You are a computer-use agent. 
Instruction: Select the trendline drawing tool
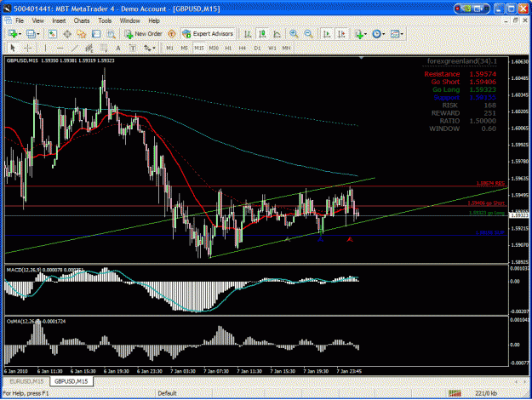pyautogui.click(x=74, y=49)
